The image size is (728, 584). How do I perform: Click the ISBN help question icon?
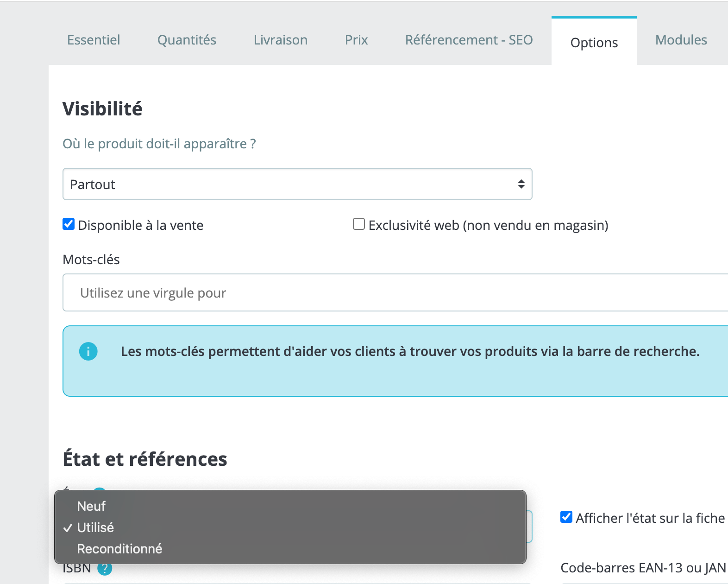pyautogui.click(x=105, y=568)
